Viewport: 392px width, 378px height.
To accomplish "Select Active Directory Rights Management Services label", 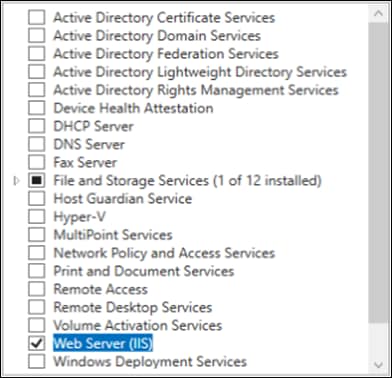I will pos(196,90).
